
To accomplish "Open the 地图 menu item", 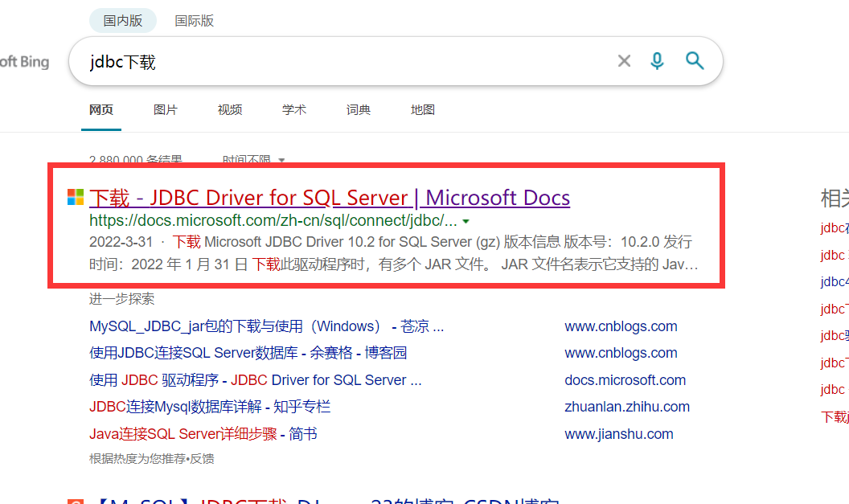I will (423, 109).
